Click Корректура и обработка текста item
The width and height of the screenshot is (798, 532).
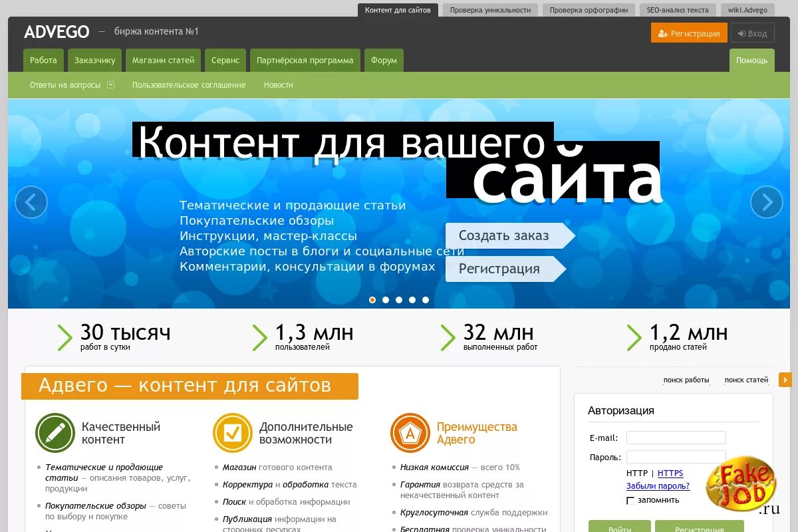click(x=290, y=485)
